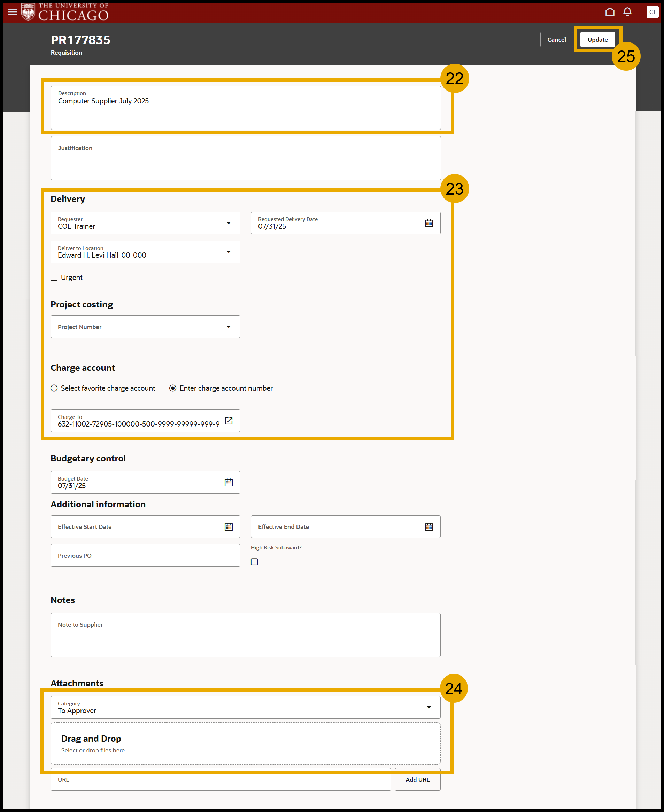
Task: Enable the Urgent checkbox
Action: point(54,277)
